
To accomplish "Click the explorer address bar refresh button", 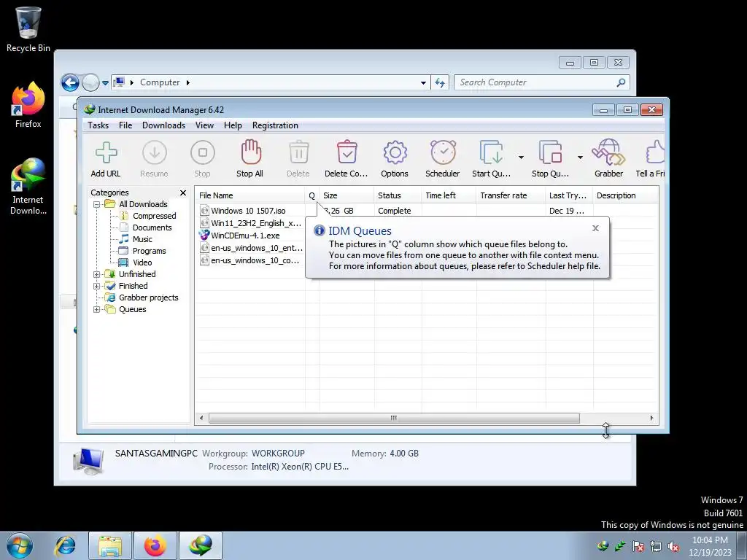I will click(x=440, y=83).
